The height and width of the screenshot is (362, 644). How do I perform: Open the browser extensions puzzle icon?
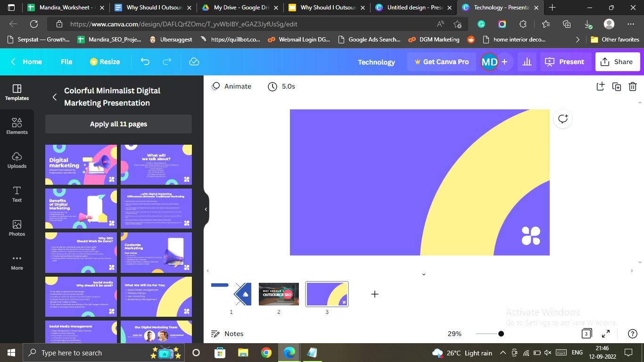click(523, 24)
